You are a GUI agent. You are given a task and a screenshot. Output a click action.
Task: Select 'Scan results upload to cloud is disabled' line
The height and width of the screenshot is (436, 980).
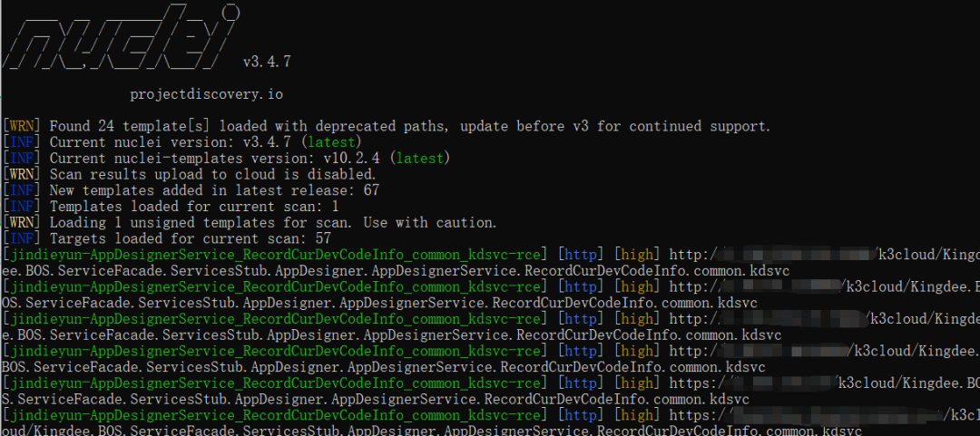190,174
